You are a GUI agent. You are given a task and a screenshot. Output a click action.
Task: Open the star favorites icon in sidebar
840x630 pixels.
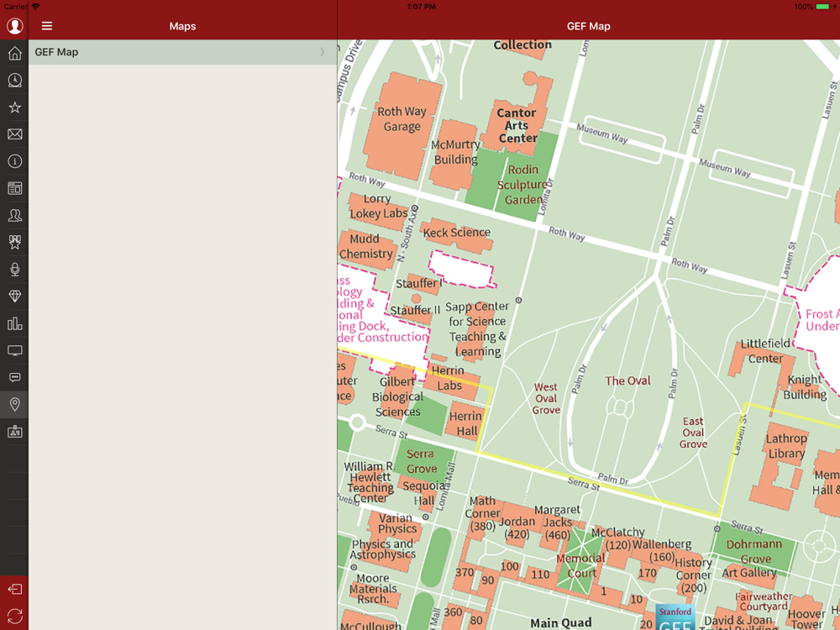(14, 108)
